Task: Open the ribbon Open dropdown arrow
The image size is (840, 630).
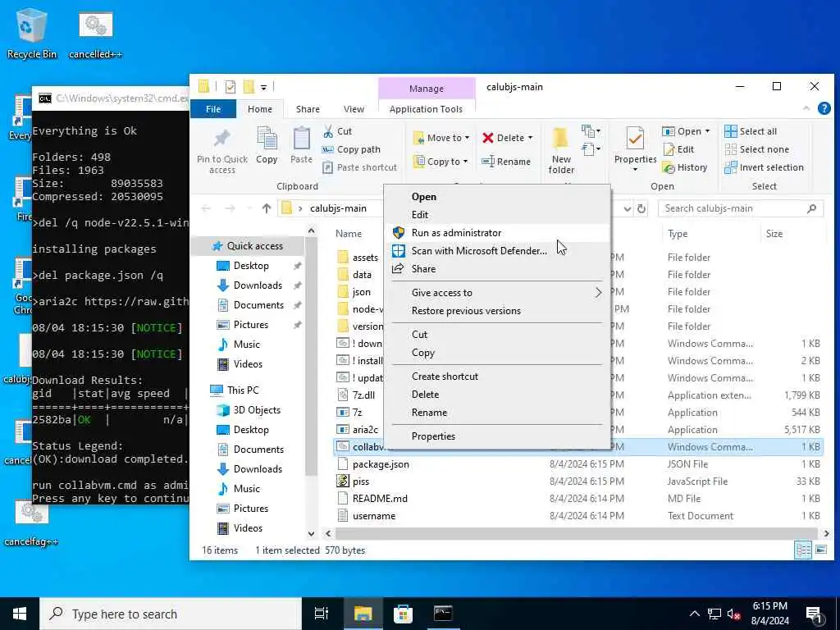Action: click(x=707, y=131)
